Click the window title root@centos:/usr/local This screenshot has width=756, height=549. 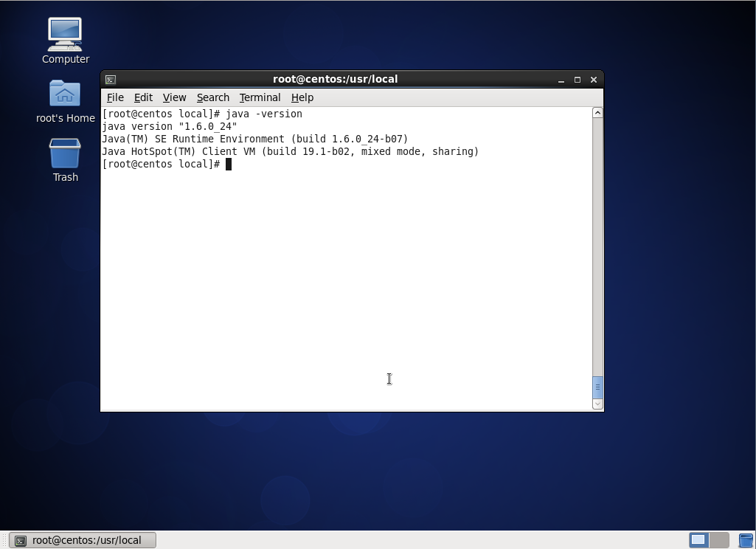point(335,79)
